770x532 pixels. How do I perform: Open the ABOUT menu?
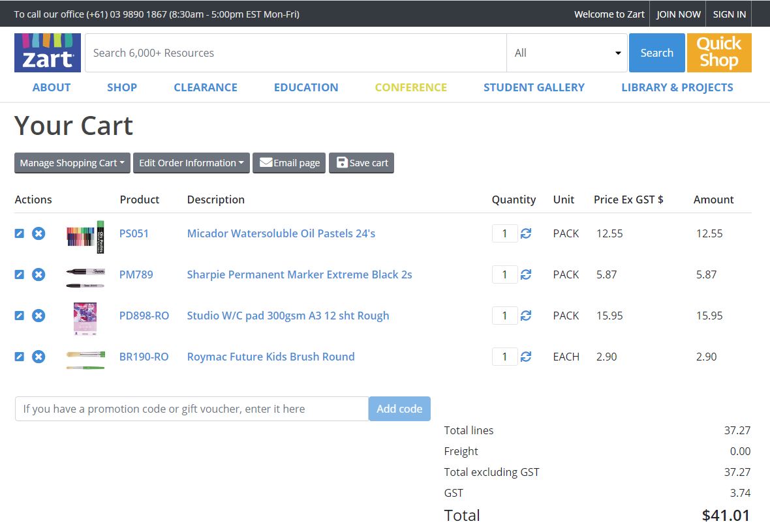tap(52, 87)
